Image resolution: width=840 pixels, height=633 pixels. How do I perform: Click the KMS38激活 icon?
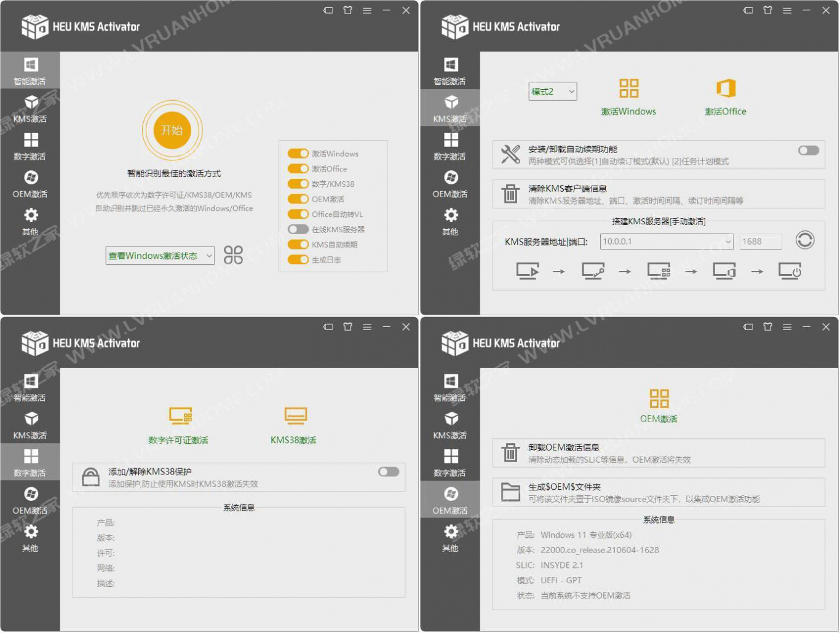click(x=295, y=416)
